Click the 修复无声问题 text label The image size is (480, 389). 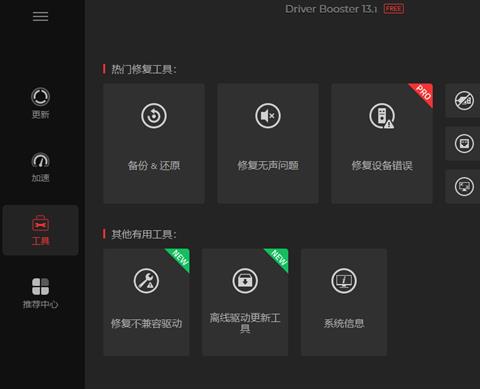pos(268,165)
